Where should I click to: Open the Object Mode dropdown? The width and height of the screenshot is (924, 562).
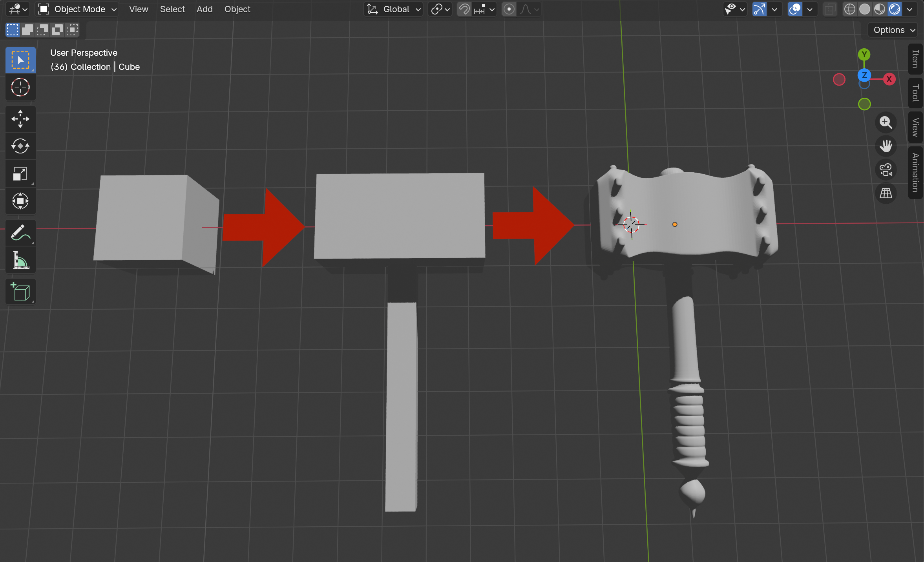[77, 9]
